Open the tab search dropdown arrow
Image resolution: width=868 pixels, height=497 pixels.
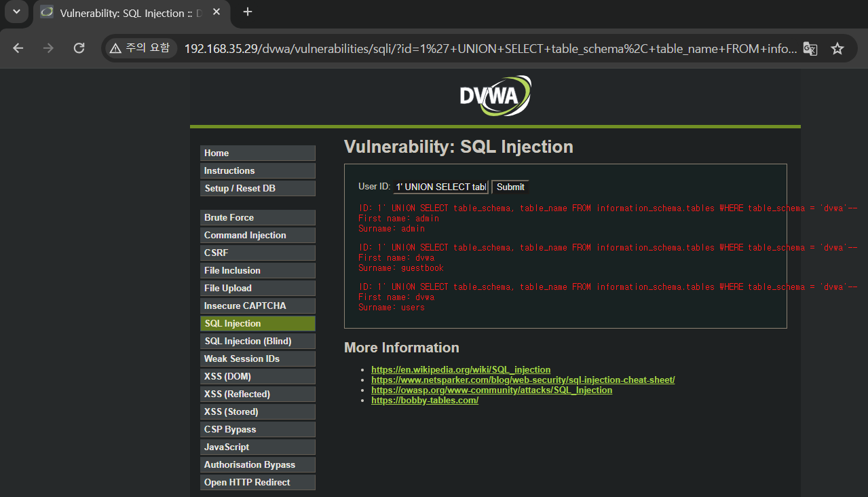[x=16, y=12]
